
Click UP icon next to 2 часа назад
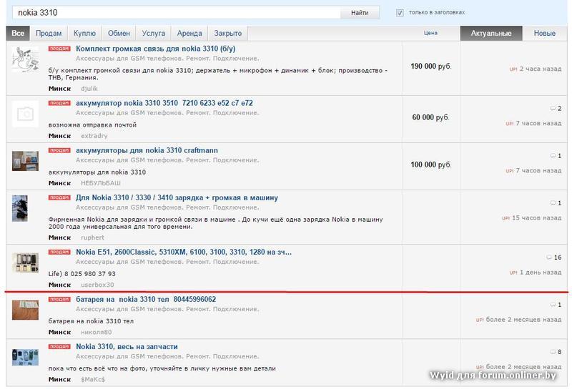pos(513,69)
